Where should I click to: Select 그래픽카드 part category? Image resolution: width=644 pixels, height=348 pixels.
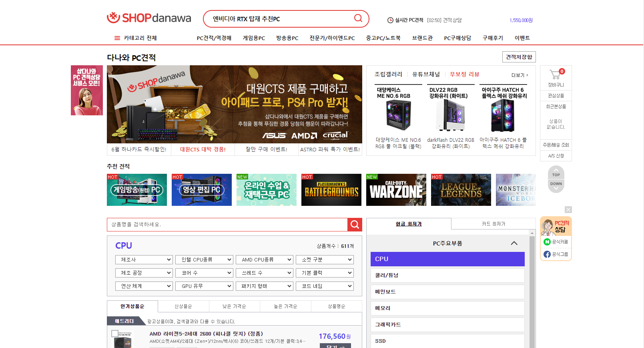pyautogui.click(x=447, y=325)
